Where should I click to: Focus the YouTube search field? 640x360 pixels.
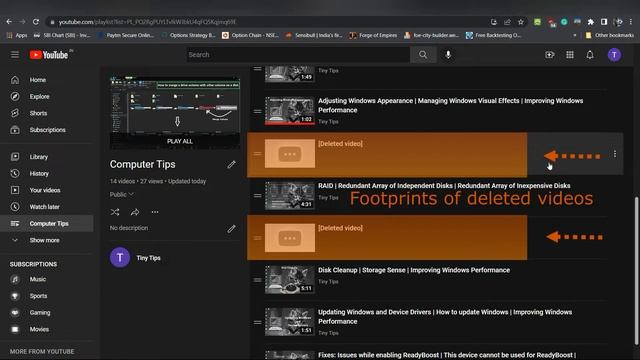pyautogui.click(x=298, y=55)
